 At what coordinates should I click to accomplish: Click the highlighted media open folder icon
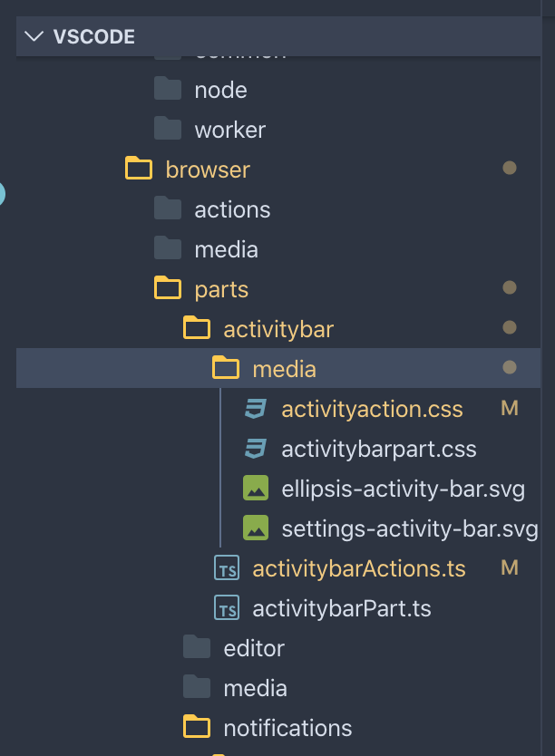coord(226,367)
